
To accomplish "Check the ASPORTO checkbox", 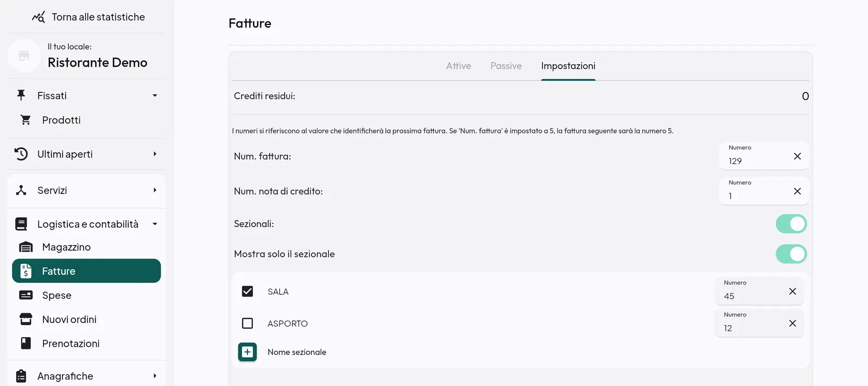I will coord(247,324).
